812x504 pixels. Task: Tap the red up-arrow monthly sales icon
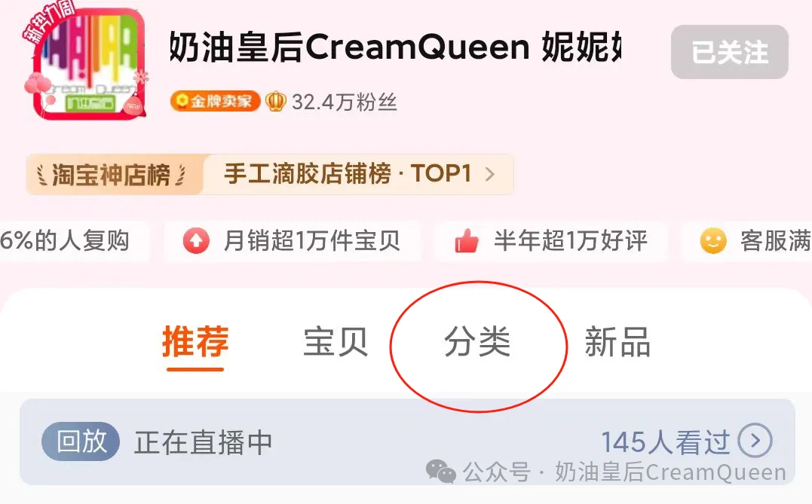coord(196,240)
